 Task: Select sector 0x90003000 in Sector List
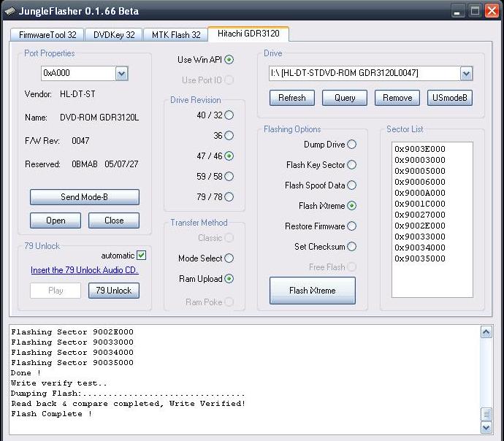coord(420,160)
